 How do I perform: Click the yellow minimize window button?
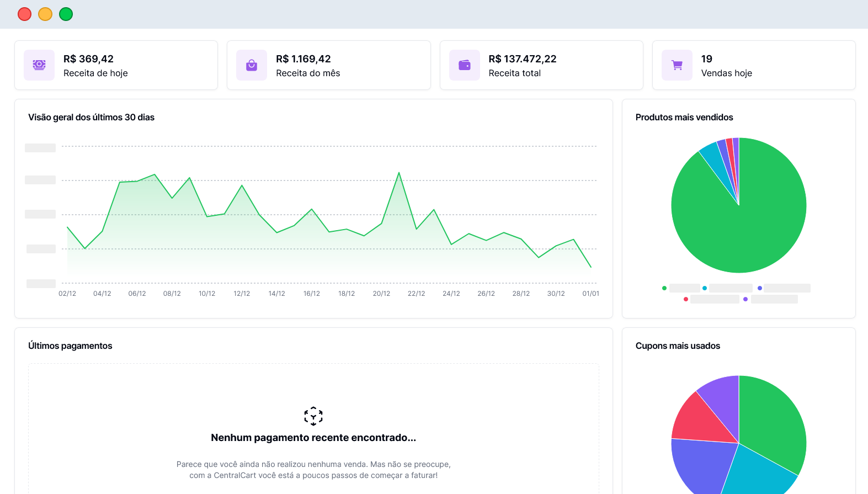45,14
